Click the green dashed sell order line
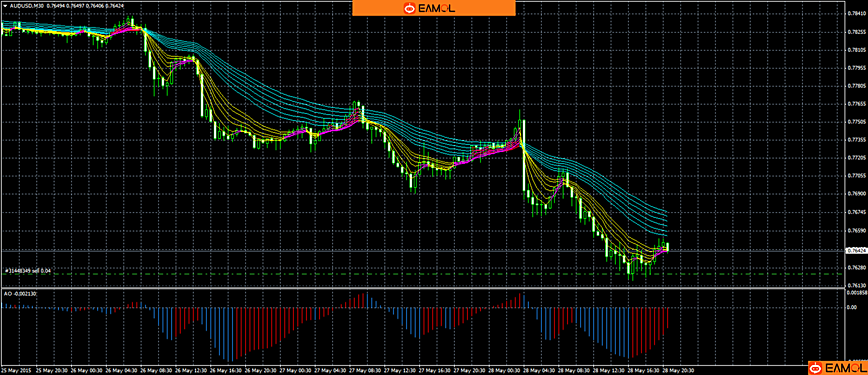868x375 pixels. click(381, 274)
